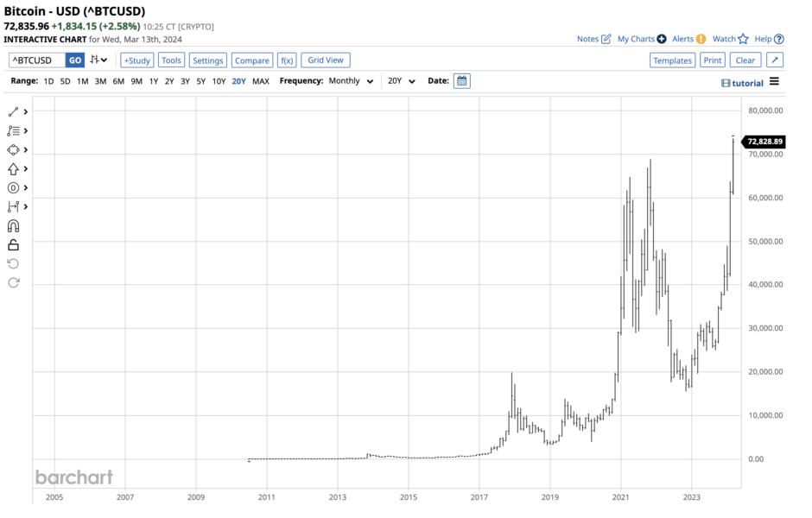Open the Templates button
Viewport: 812px width, 518px height.
tap(672, 60)
